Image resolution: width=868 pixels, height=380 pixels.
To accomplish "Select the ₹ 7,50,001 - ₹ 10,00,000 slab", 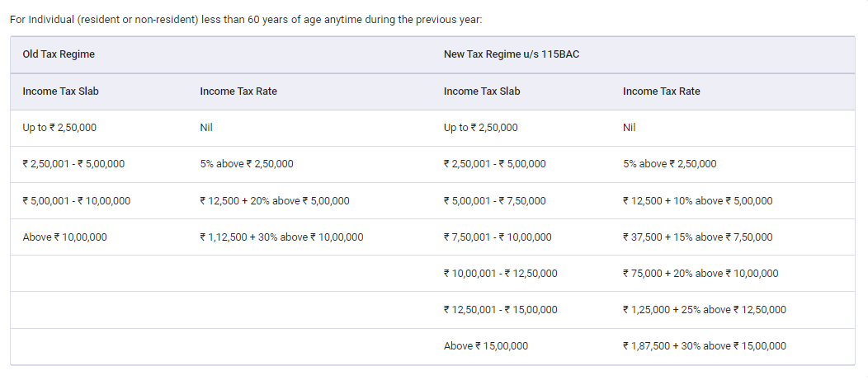I will (498, 237).
